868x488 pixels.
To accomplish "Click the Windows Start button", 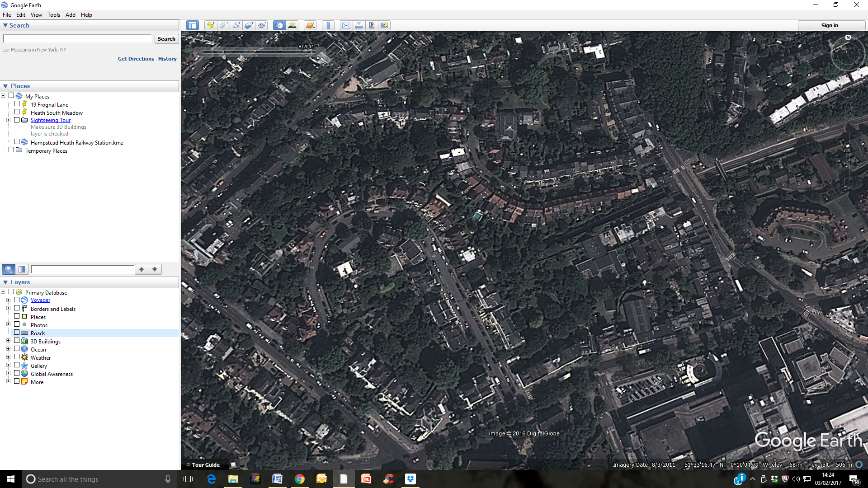I will pyautogui.click(x=11, y=479).
